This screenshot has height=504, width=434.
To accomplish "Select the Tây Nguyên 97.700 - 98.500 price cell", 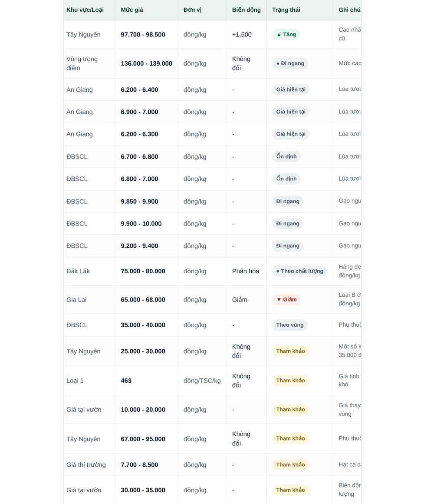I will point(146,34).
